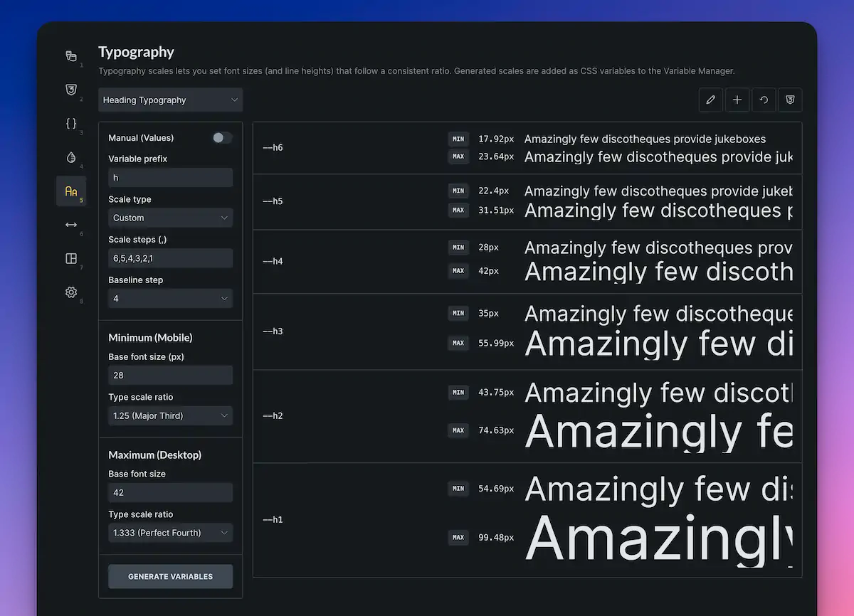
Task: Click the highlighted Typography Aa icon
Action: (x=71, y=191)
